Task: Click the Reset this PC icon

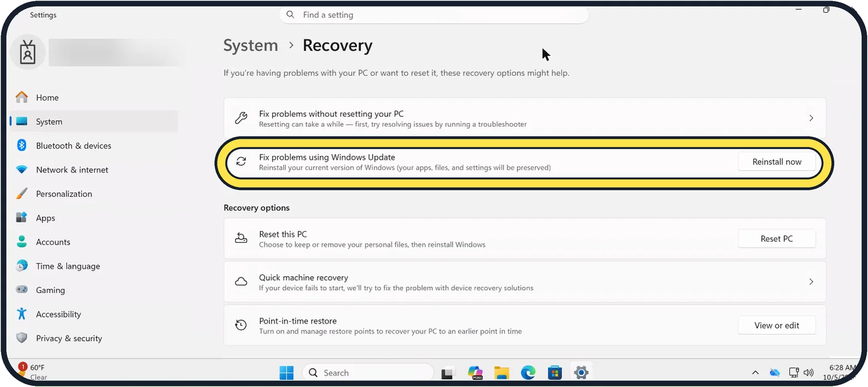Action: [x=241, y=238]
